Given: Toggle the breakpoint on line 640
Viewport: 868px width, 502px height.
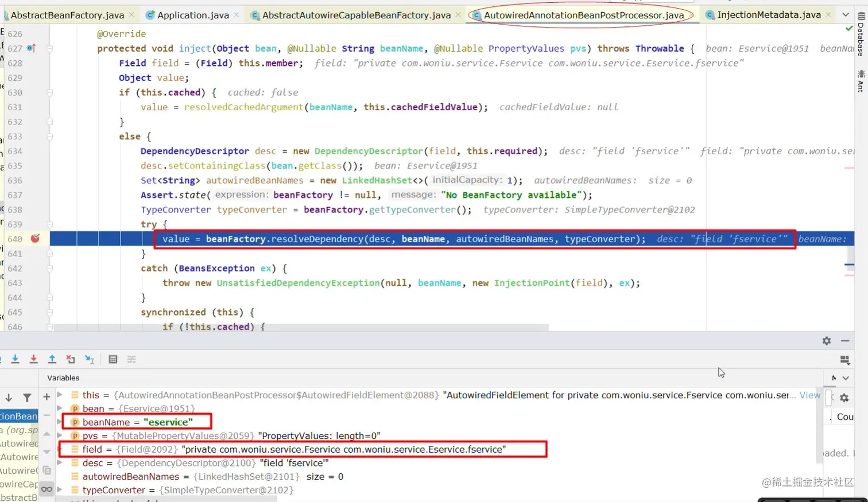Looking at the screenshot, I should point(35,238).
